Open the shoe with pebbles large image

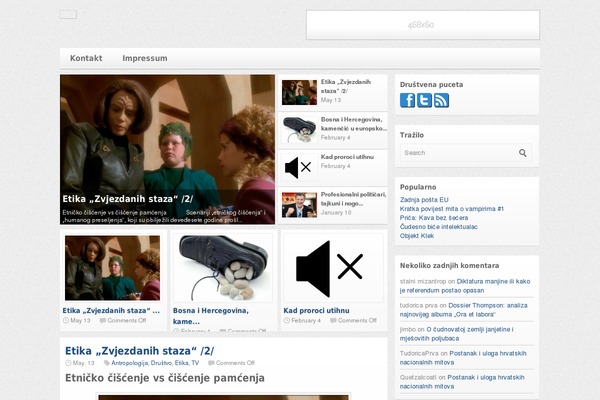click(223, 268)
